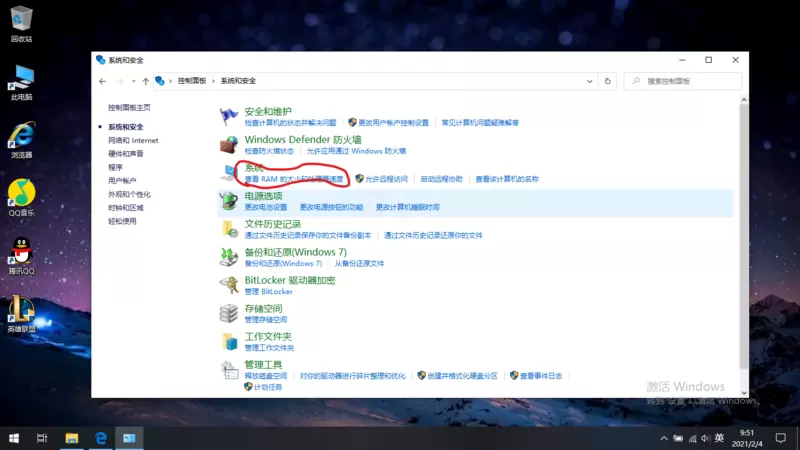
Task: Focus the 搜索控制面板 search box
Action: [683, 81]
